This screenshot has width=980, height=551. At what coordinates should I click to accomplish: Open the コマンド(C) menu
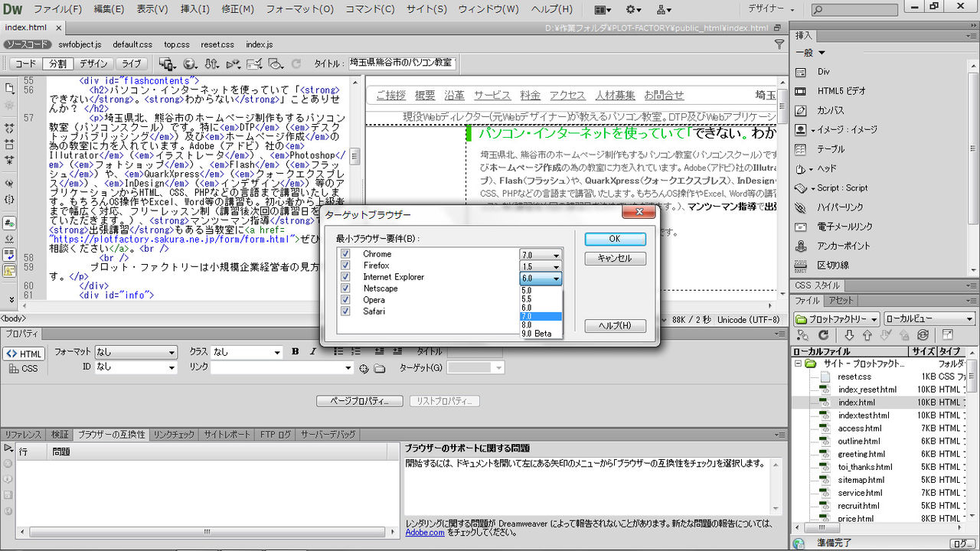point(370,9)
